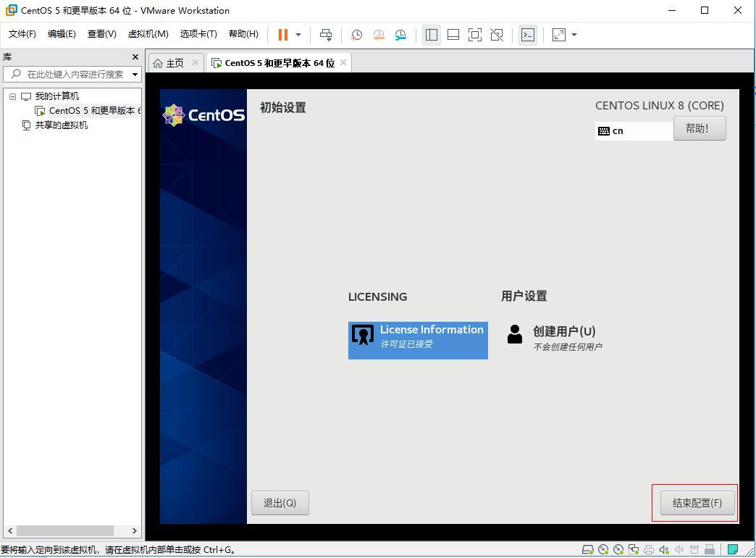Open the stretch mode dropdown on the toolbar

point(573,34)
